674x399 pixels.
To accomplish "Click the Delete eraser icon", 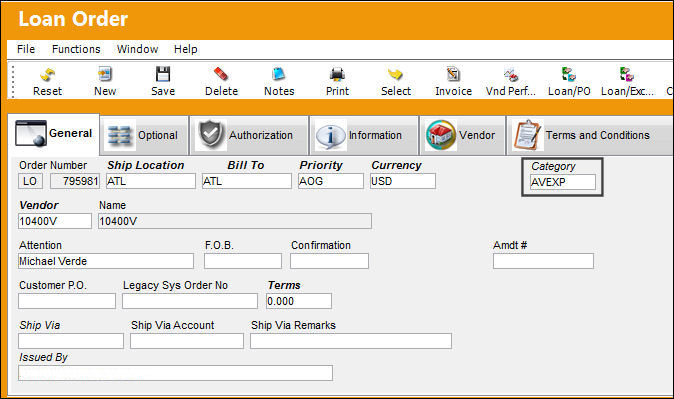I will pyautogui.click(x=221, y=74).
